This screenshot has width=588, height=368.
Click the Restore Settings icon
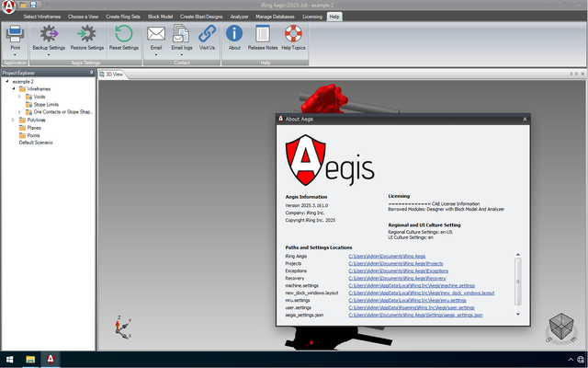(86, 33)
